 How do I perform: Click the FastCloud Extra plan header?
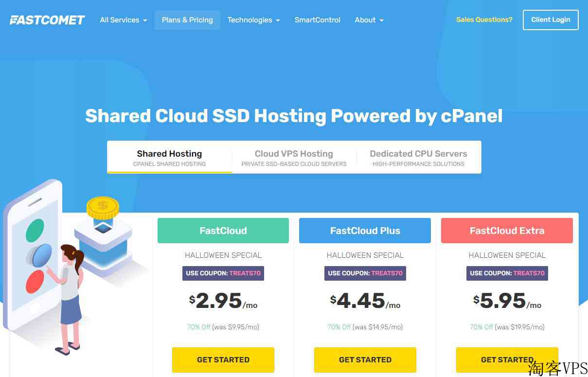pyautogui.click(x=507, y=231)
